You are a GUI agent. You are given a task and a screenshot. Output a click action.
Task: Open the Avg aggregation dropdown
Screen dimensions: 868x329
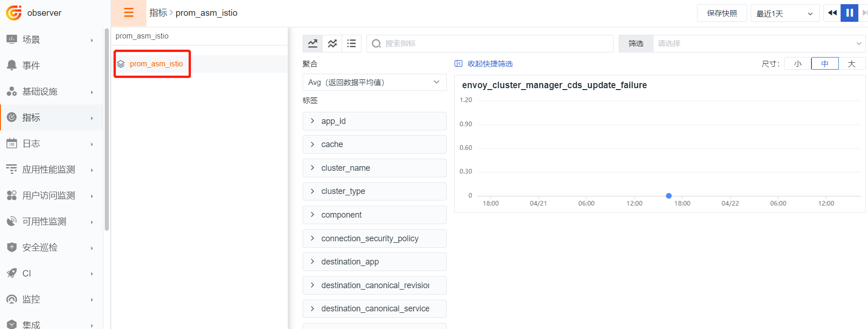click(374, 82)
